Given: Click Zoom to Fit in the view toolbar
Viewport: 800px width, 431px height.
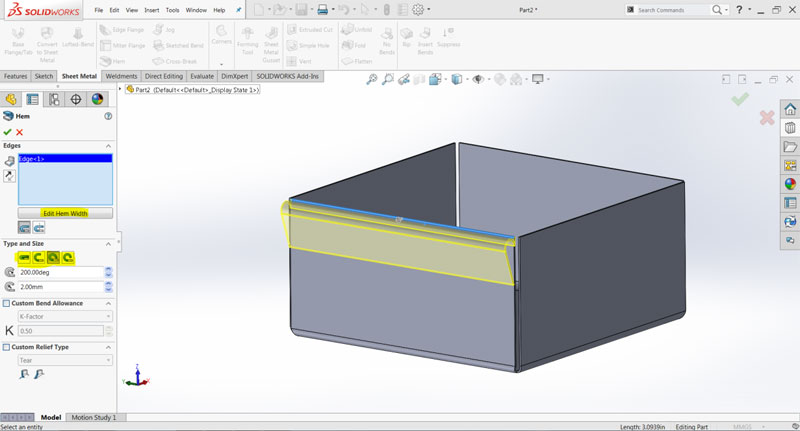Looking at the screenshot, I should tap(372, 79).
